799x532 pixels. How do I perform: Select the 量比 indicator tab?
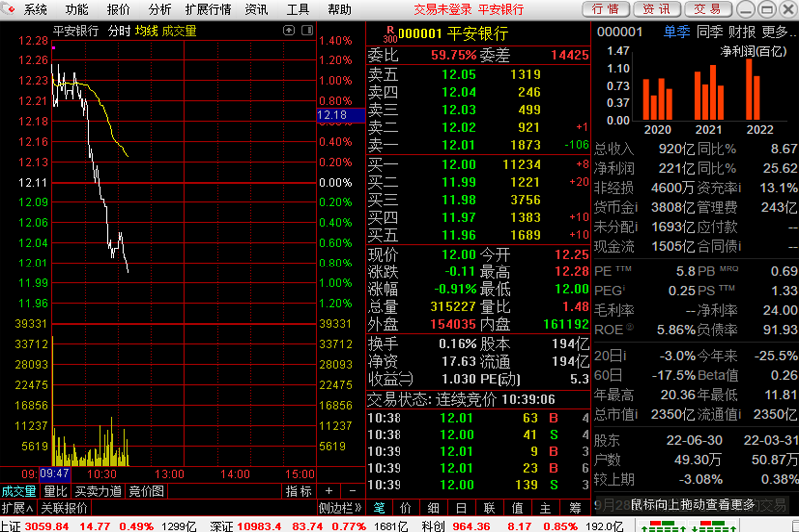tap(56, 491)
